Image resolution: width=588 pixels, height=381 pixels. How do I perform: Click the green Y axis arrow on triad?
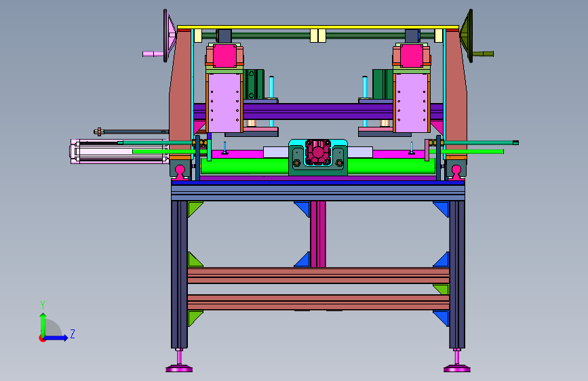click(43, 323)
